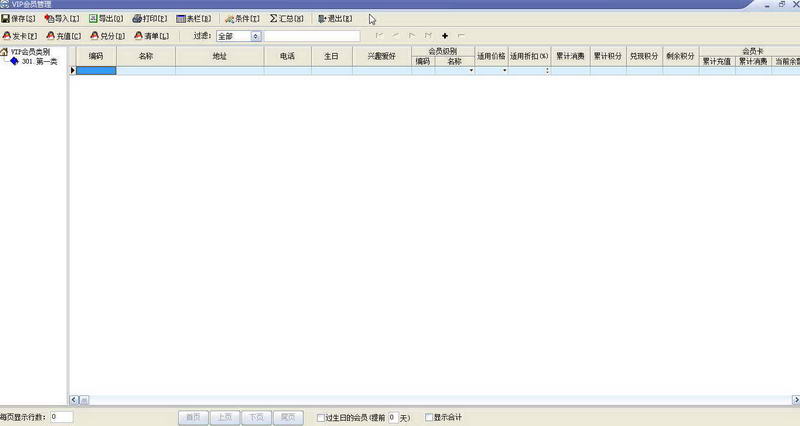Click the 导出 (Export) toolbar icon

point(106,19)
